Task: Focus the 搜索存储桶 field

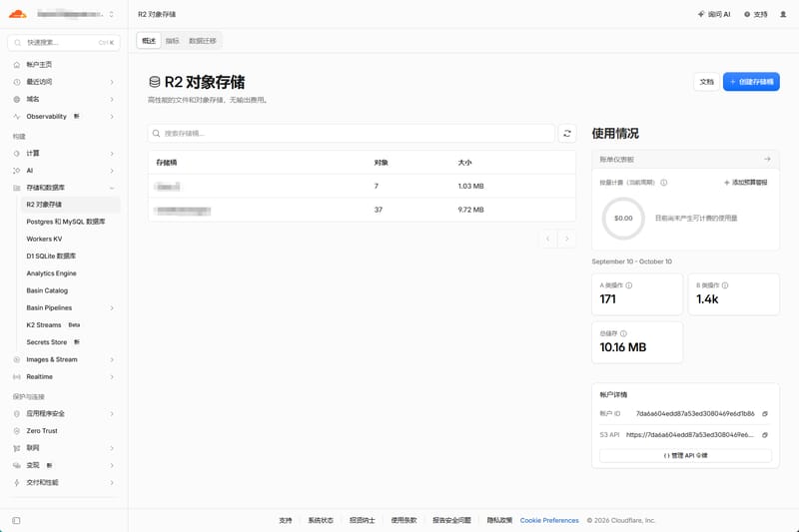Action: coord(352,134)
